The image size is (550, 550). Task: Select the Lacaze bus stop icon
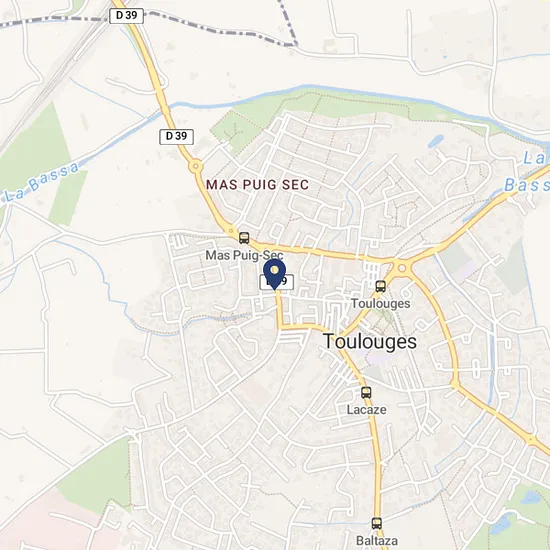[x=366, y=392]
